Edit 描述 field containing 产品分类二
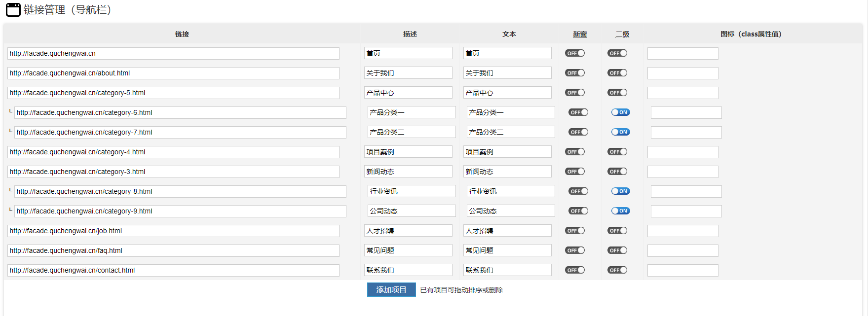This screenshot has height=316, width=868. click(412, 132)
